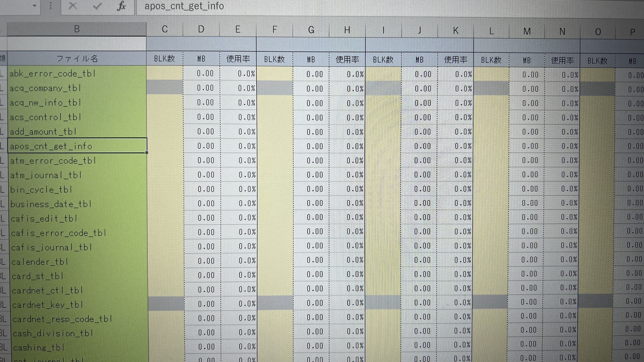Click the 使用率 header in column E
Screen dimensions: 644x362
click(238, 59)
